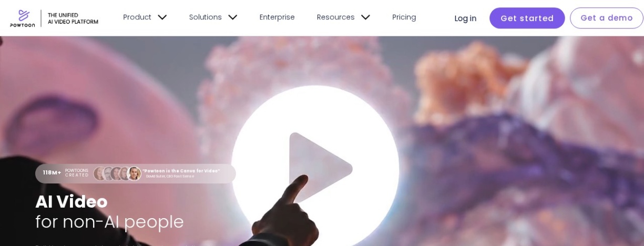
Task: Click the Powtoon logo
Action: click(22, 18)
